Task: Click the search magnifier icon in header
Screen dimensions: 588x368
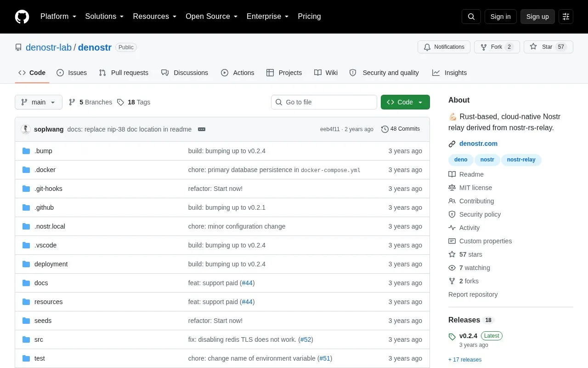Action: coord(471,17)
